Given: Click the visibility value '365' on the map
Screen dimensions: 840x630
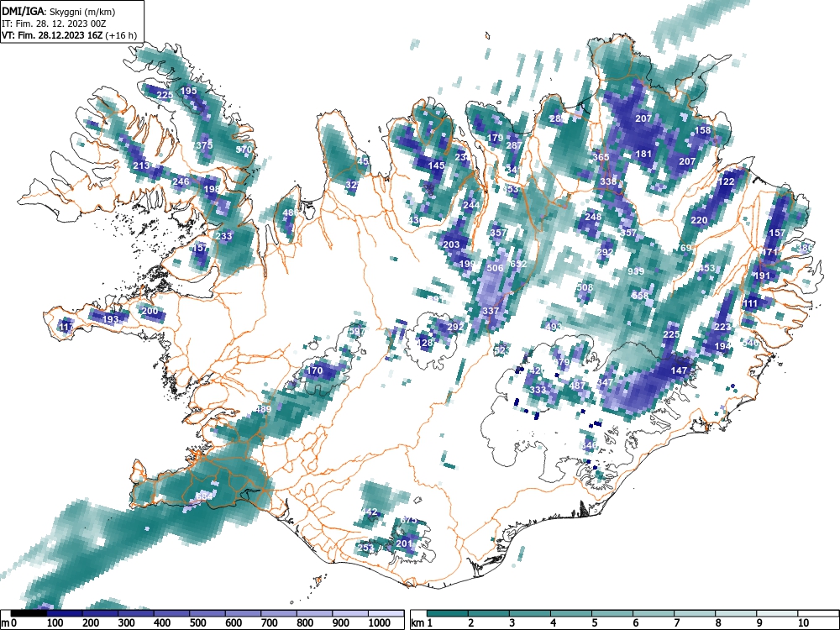Looking at the screenshot, I should tap(601, 158).
